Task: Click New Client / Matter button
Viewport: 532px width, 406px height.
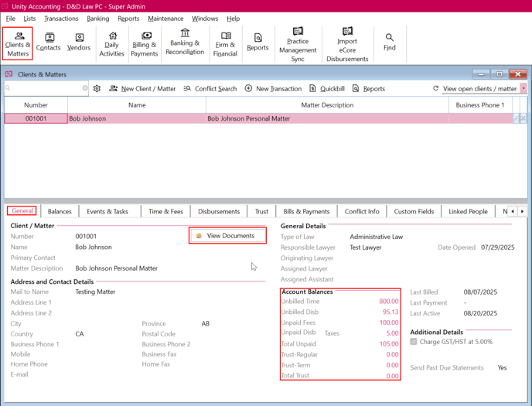Action: tap(142, 89)
